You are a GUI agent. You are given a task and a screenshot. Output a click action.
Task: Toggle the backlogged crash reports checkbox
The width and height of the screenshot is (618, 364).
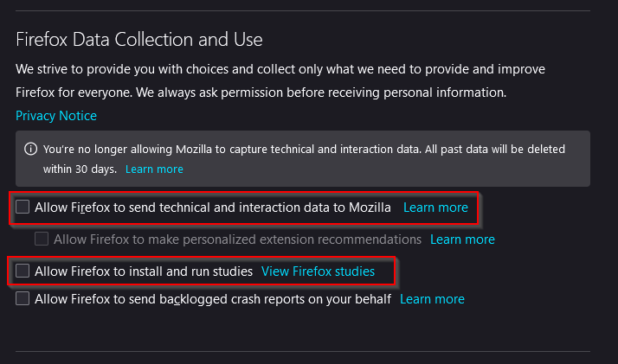pos(23,299)
